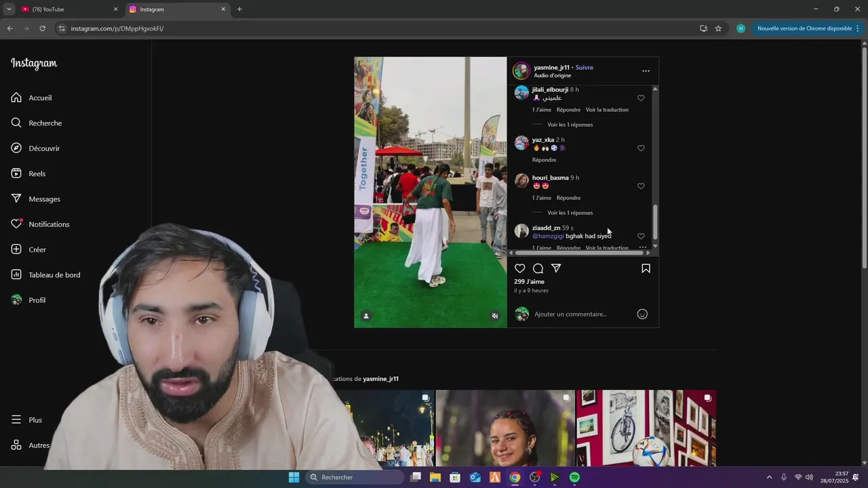Image resolution: width=868 pixels, height=488 pixels.
Task: Unmute the video with speaker icon
Action: pos(495,316)
